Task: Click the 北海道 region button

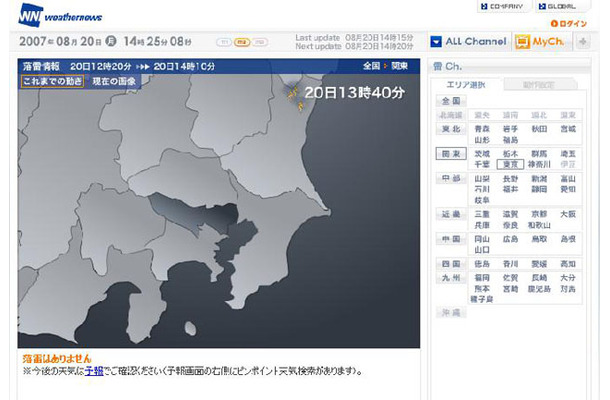Action: [x=451, y=115]
